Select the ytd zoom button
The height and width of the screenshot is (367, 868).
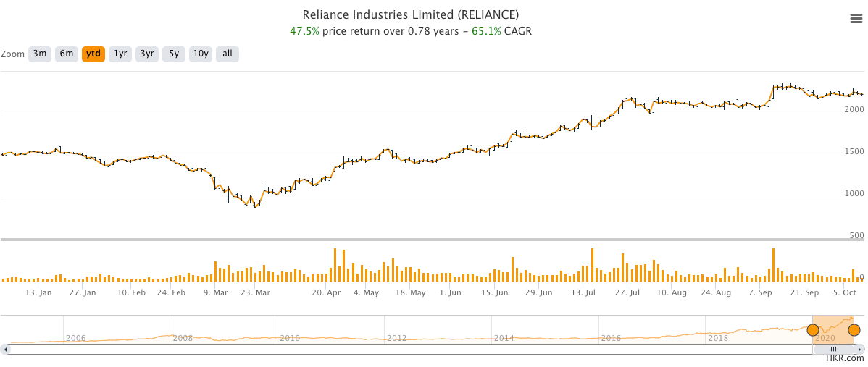pos(93,54)
